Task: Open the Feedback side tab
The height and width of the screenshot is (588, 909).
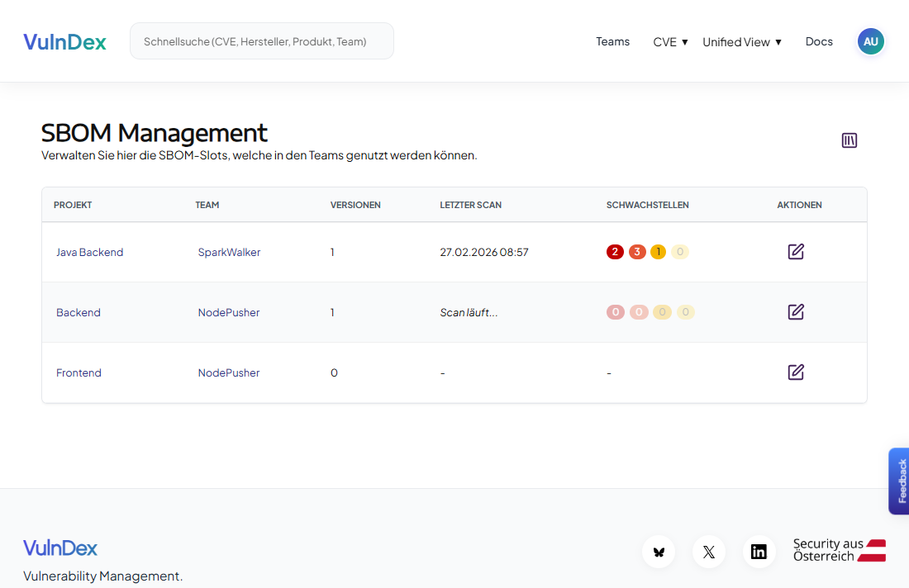Action: [899, 481]
